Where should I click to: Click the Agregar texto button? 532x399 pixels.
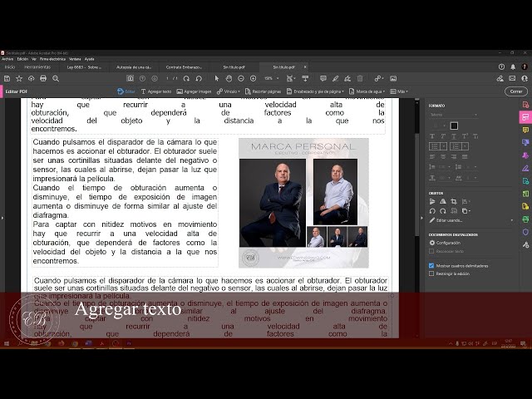coord(156,91)
